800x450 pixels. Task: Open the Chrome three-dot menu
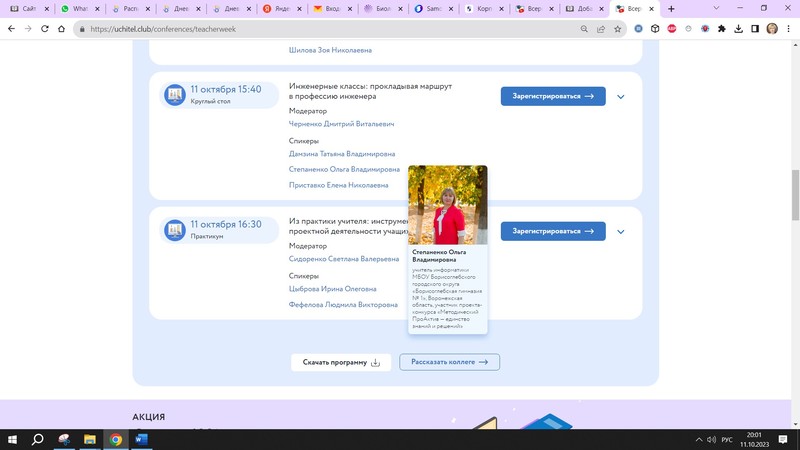tap(788, 29)
